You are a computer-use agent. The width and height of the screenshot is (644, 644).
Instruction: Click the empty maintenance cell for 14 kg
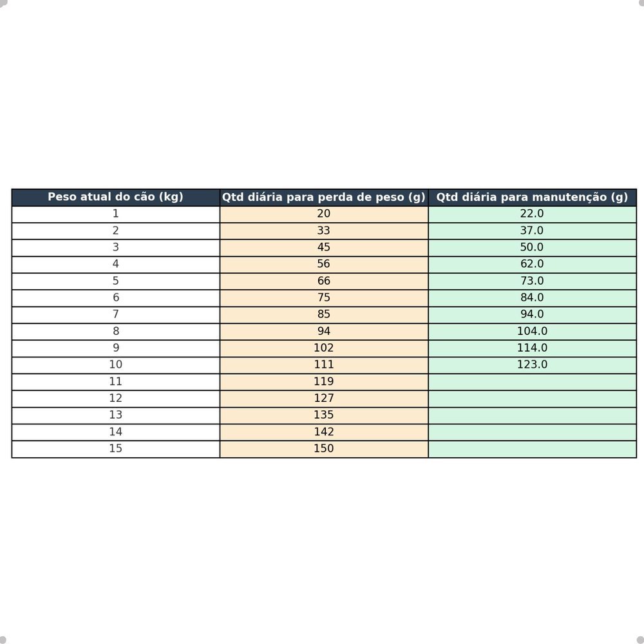click(x=532, y=431)
